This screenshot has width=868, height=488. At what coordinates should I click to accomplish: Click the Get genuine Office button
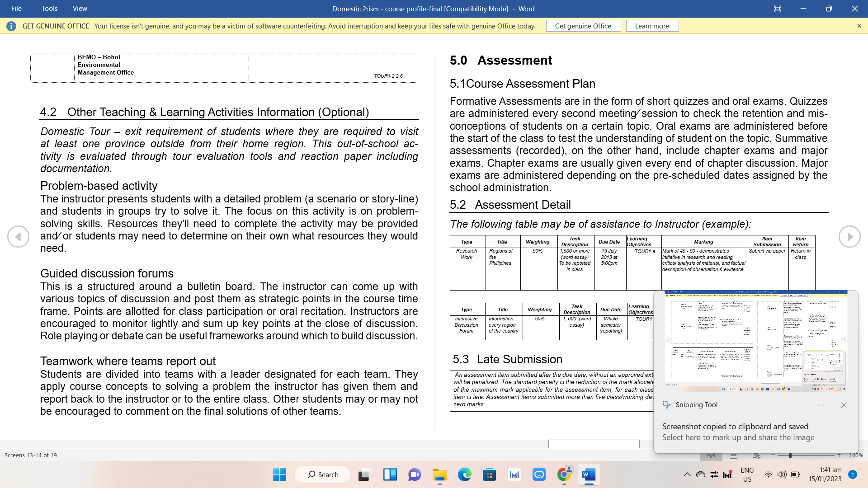coord(583,26)
